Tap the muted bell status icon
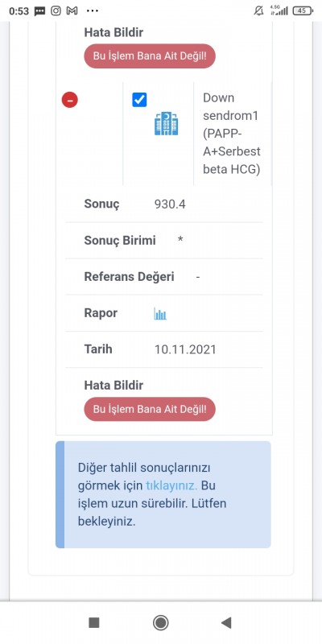The width and height of the screenshot is (322, 644). (258, 10)
